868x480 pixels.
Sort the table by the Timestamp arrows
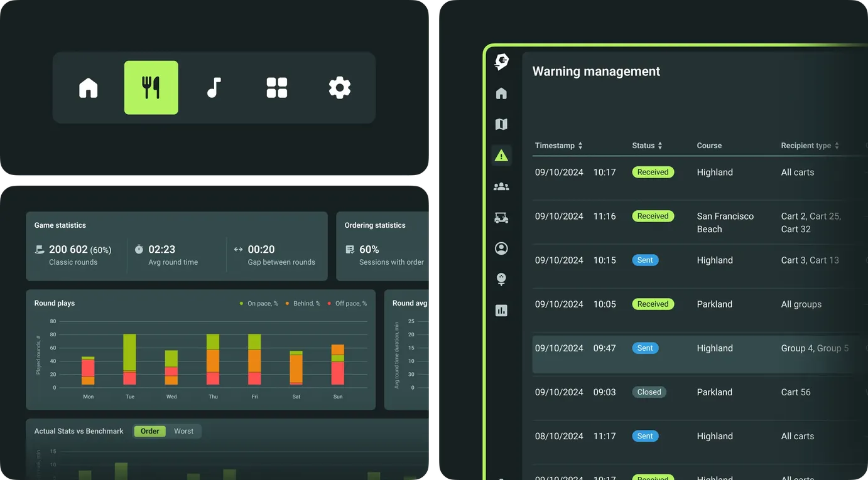(x=580, y=146)
